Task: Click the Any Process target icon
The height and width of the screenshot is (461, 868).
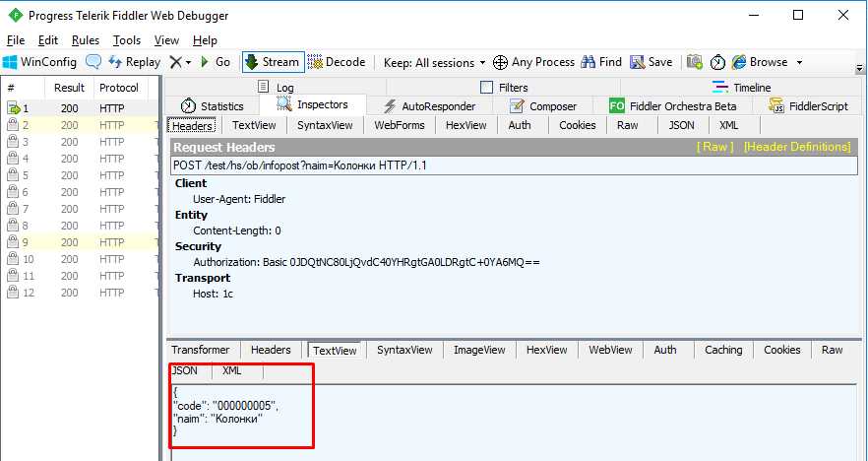Action: click(x=500, y=63)
